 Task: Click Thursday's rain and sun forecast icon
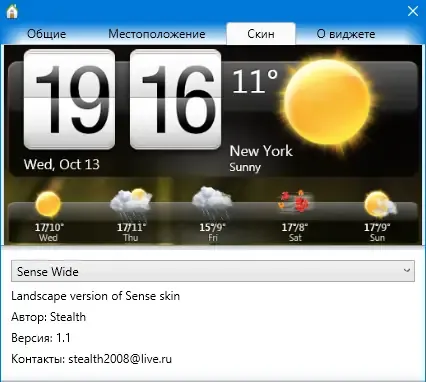[131, 203]
